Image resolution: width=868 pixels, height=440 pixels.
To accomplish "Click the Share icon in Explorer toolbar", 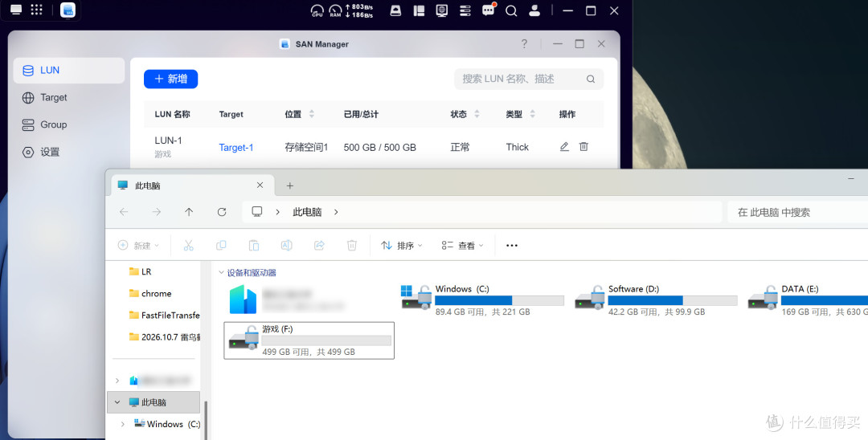I will 319,245.
